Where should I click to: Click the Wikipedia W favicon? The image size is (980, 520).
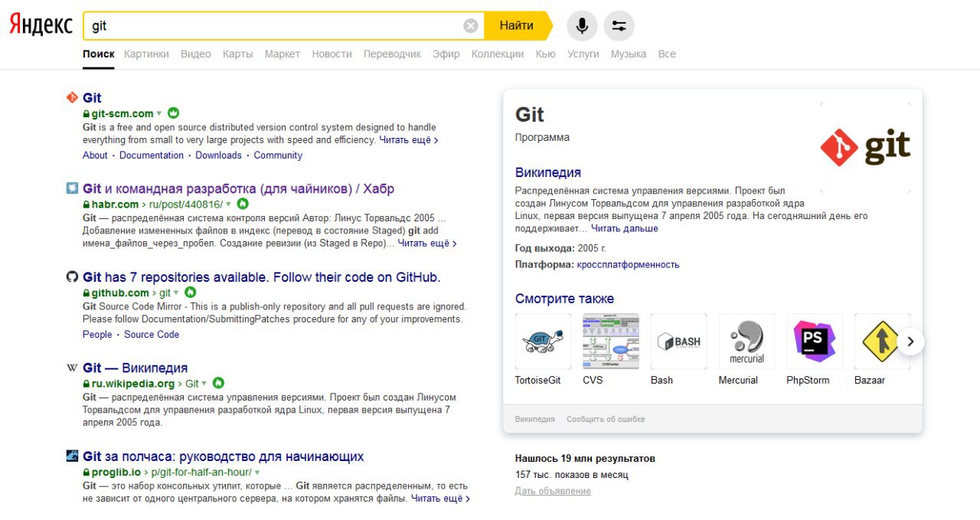coord(72,368)
